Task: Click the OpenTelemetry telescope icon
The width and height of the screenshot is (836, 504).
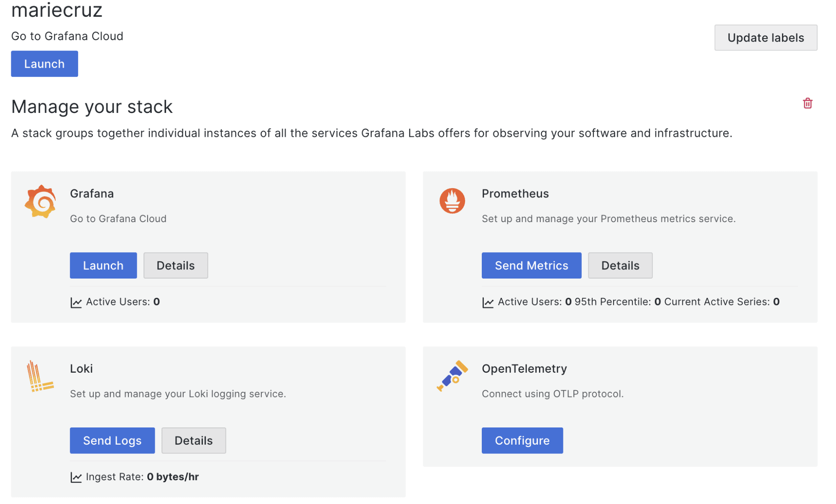Action: tap(452, 376)
